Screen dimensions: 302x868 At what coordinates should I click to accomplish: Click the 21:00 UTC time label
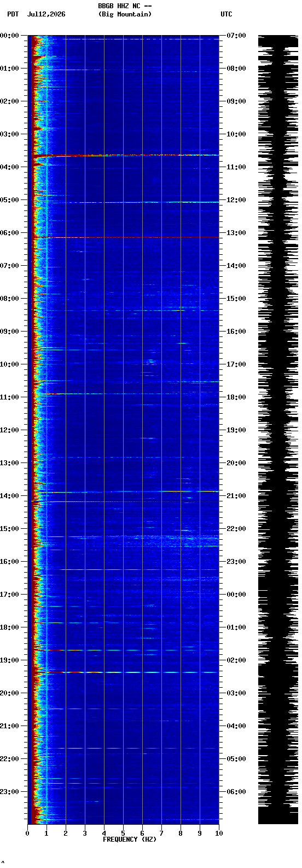(x=236, y=496)
